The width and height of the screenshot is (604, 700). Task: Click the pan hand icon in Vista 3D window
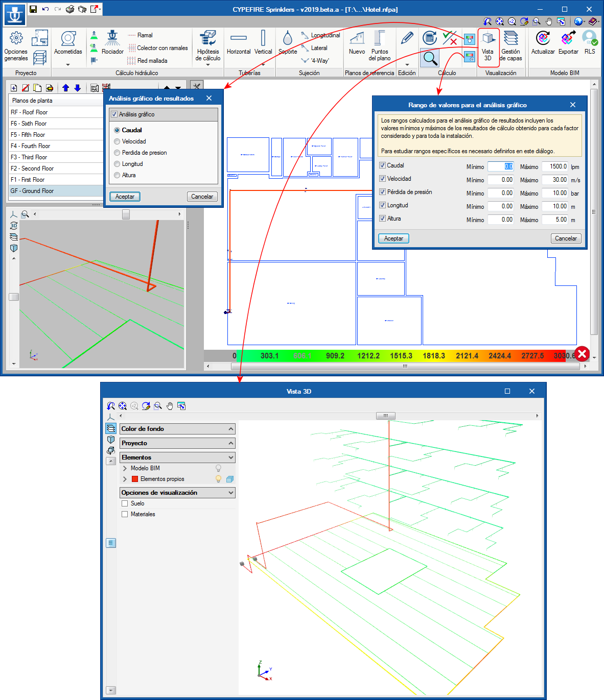tap(170, 406)
